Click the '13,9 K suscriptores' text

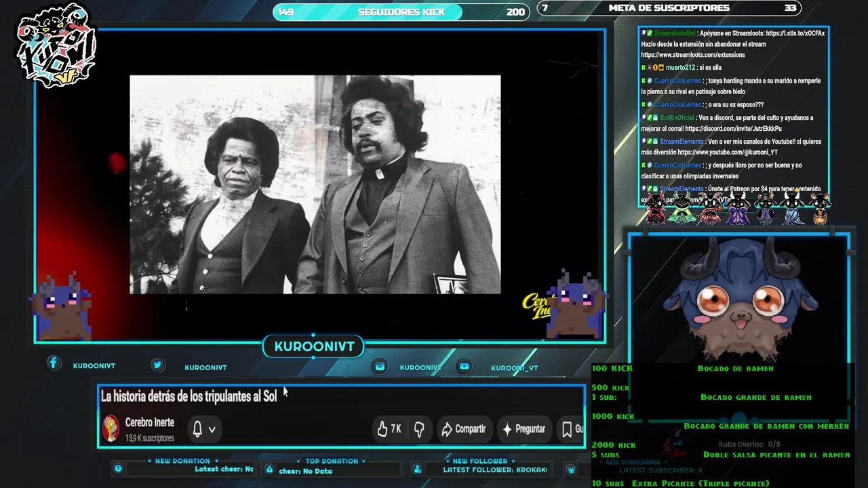pos(150,439)
